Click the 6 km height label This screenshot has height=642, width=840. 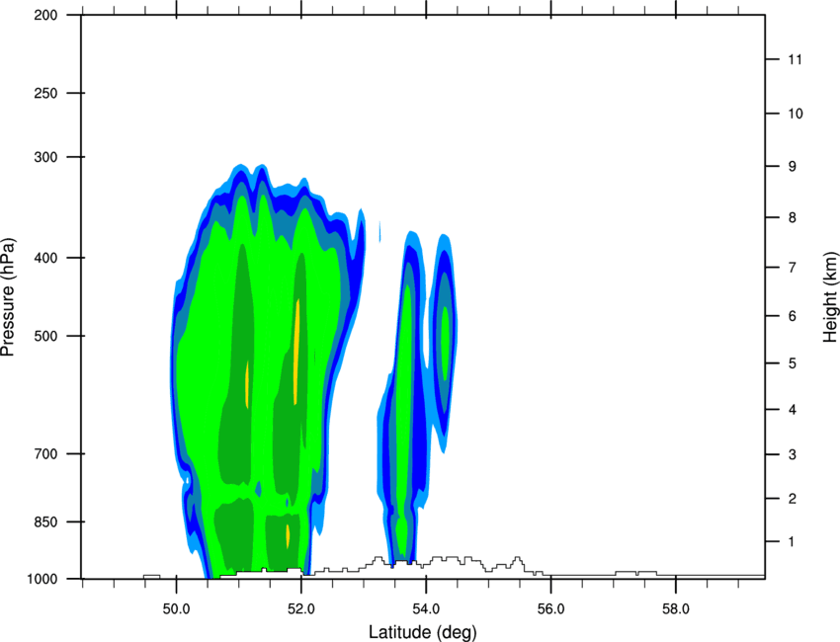click(x=793, y=316)
